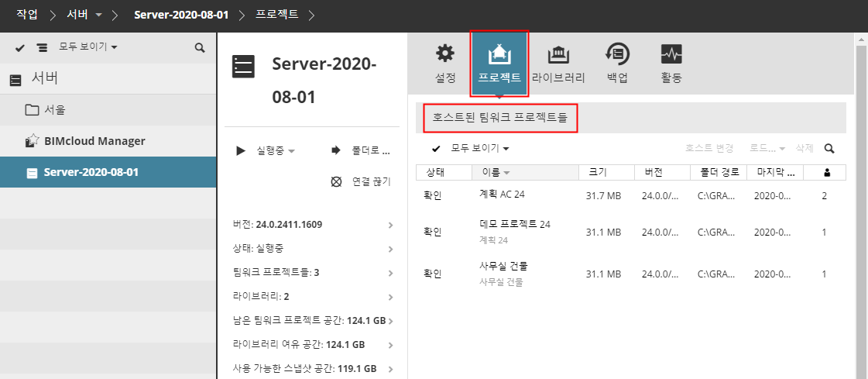Screen dimensions: 868x379
Task: Click the 작업 breadcrumb
Action: click(x=26, y=15)
